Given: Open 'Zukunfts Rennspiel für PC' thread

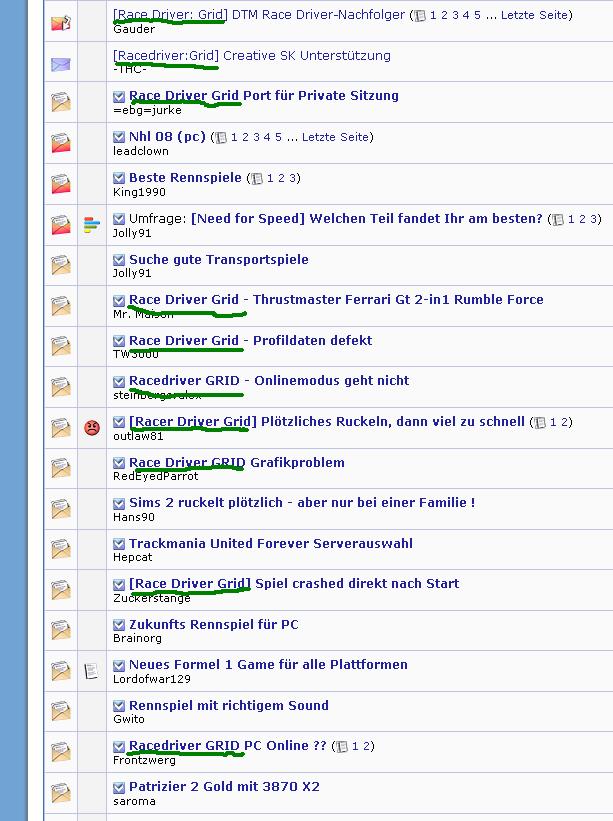Looking at the screenshot, I should 214,625.
